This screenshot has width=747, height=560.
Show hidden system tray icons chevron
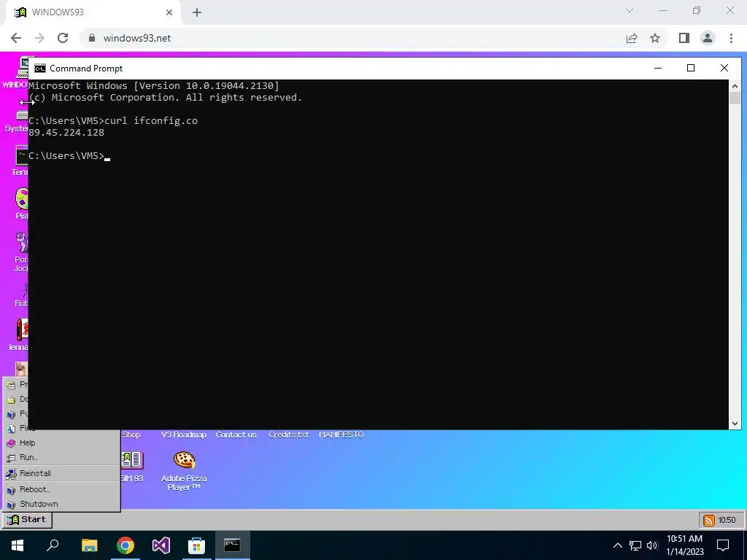tap(617, 545)
